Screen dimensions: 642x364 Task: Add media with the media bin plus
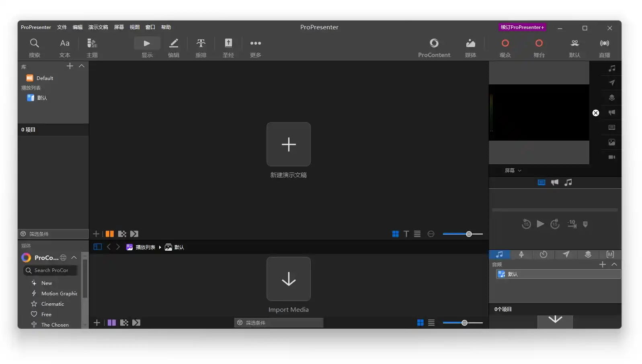[x=96, y=323]
